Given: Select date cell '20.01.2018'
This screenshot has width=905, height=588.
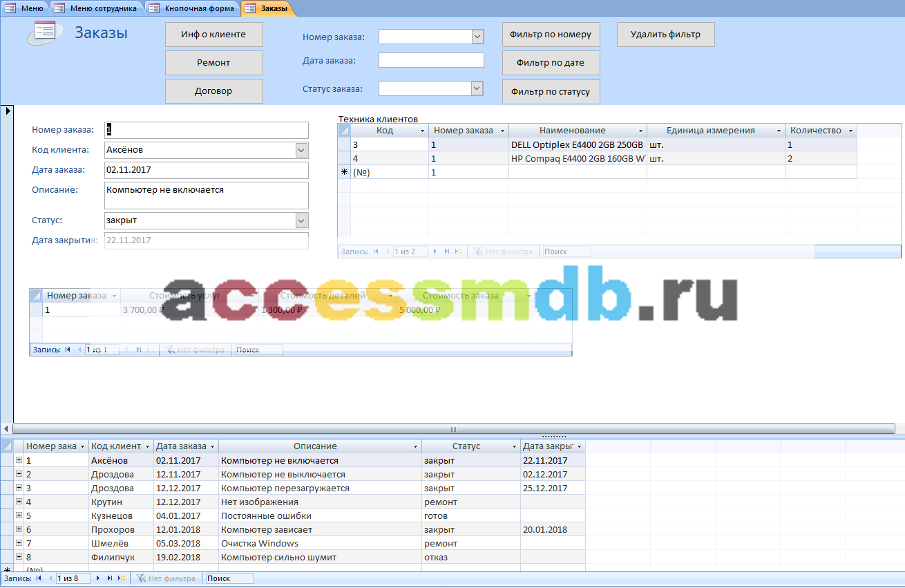Looking at the screenshot, I should (553, 529).
